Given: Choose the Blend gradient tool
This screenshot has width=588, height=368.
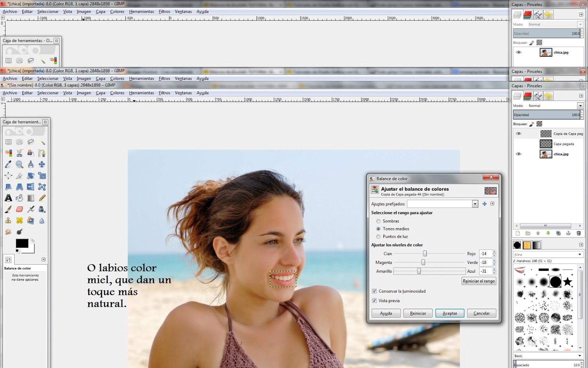Looking at the screenshot, I should pyautogui.click(x=31, y=198).
